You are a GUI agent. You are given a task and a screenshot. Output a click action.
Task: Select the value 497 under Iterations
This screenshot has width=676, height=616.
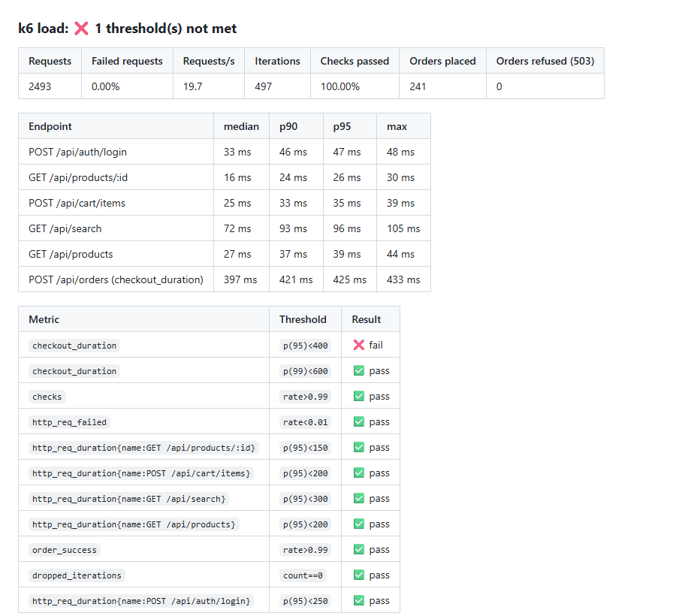coord(263,86)
